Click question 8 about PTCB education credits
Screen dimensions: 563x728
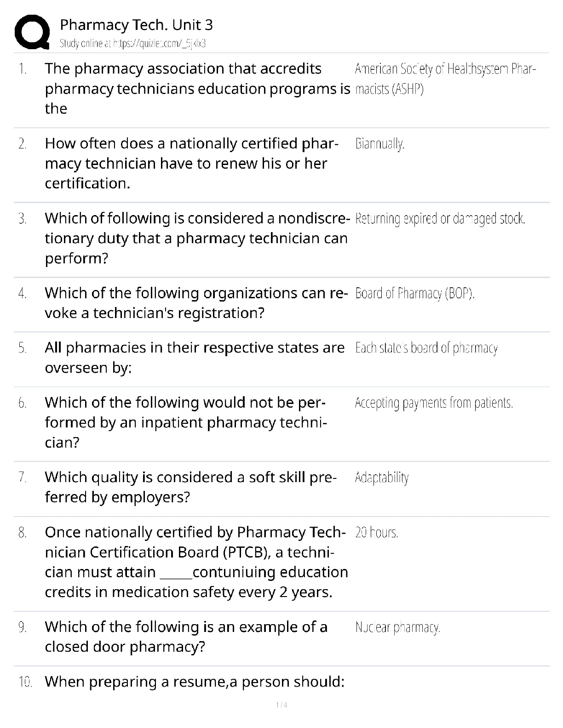click(196, 562)
